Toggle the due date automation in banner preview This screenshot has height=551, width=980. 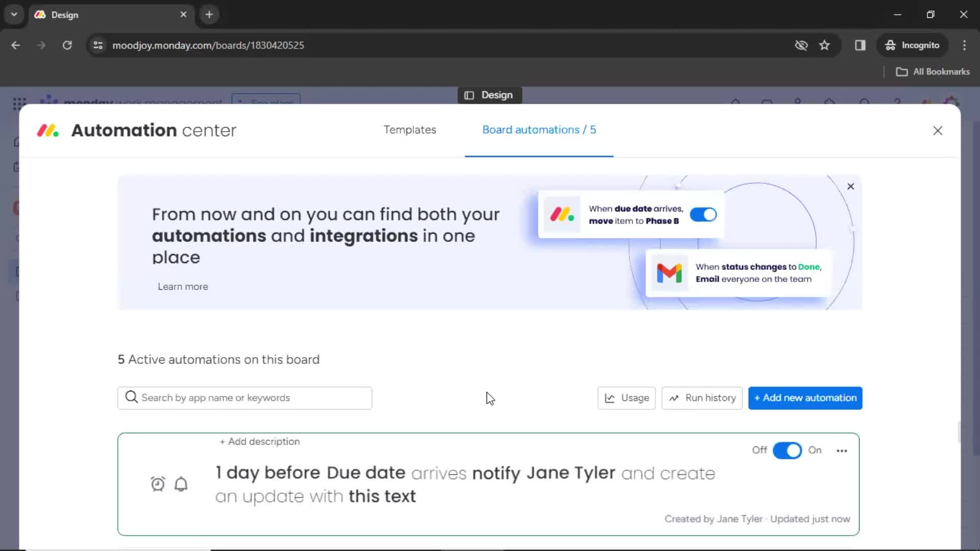703,214
